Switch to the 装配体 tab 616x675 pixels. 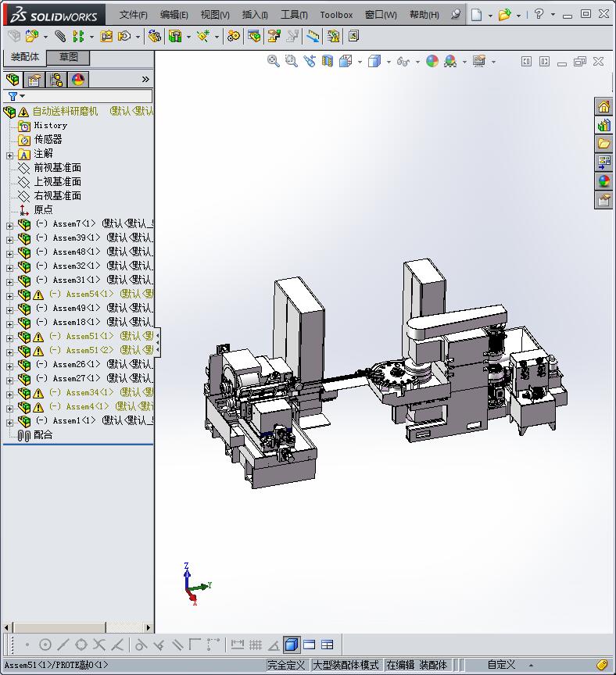tap(24, 57)
